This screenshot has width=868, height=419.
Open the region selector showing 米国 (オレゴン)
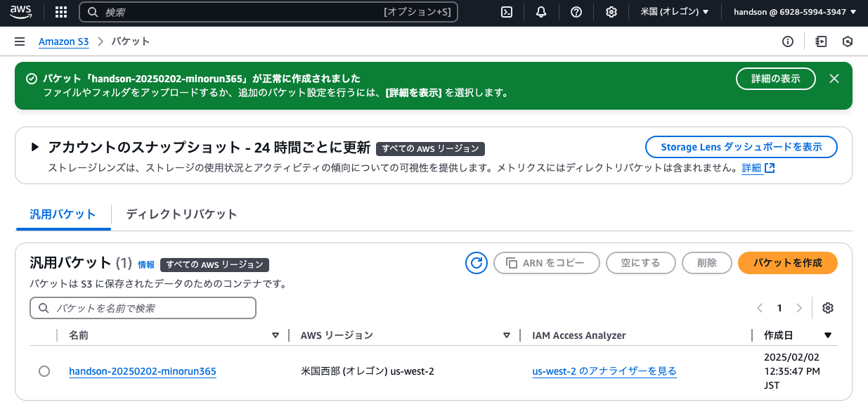673,12
